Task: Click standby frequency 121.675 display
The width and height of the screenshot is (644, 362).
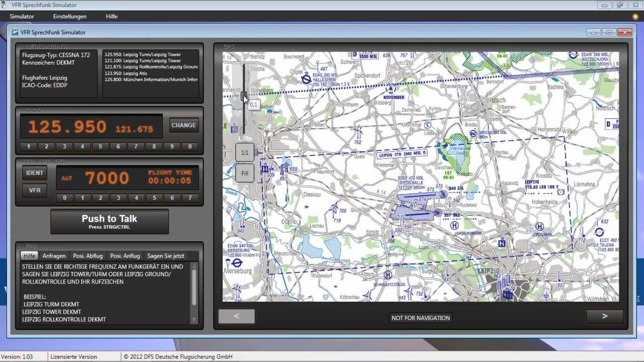Action: [134, 129]
